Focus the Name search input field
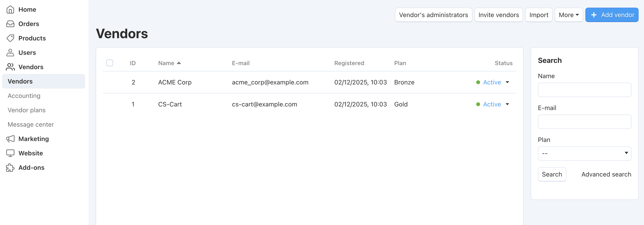This screenshot has width=644, height=225. point(584,90)
